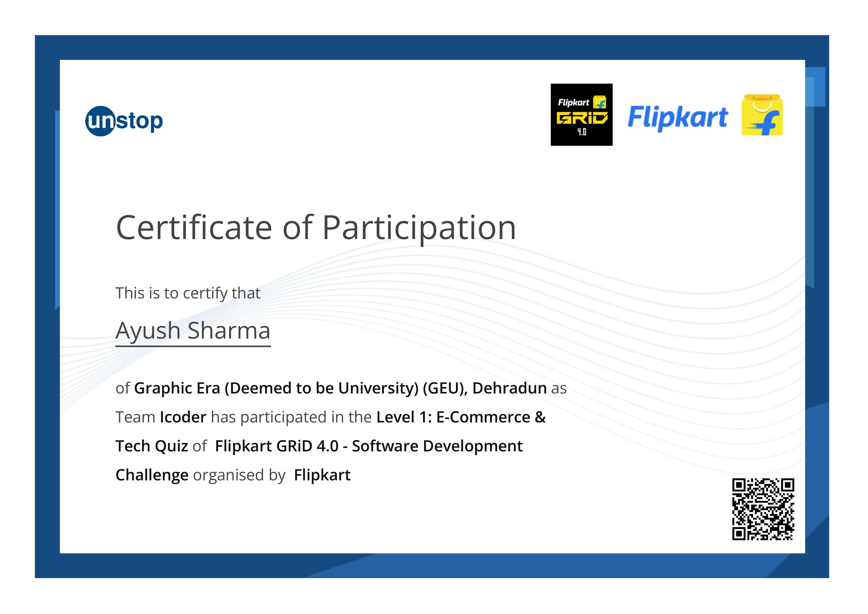This screenshot has width=868, height=614.
Task: Click the text "This is to certify that"
Action: (188, 293)
